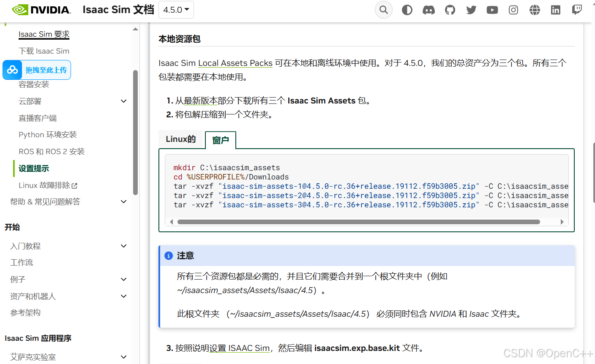Image resolution: width=595 pixels, height=364 pixels.
Task: Click the isaacsim.exp.base.kit file name text
Action: tap(357, 348)
